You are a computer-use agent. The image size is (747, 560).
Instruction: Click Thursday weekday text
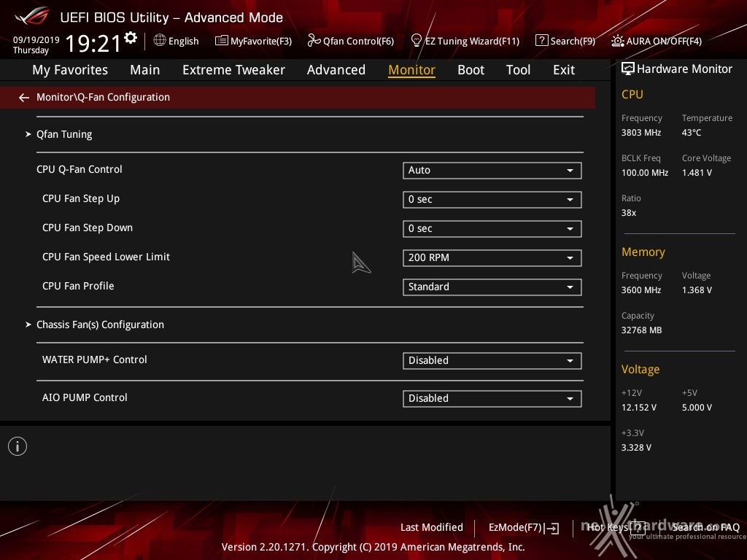point(31,50)
